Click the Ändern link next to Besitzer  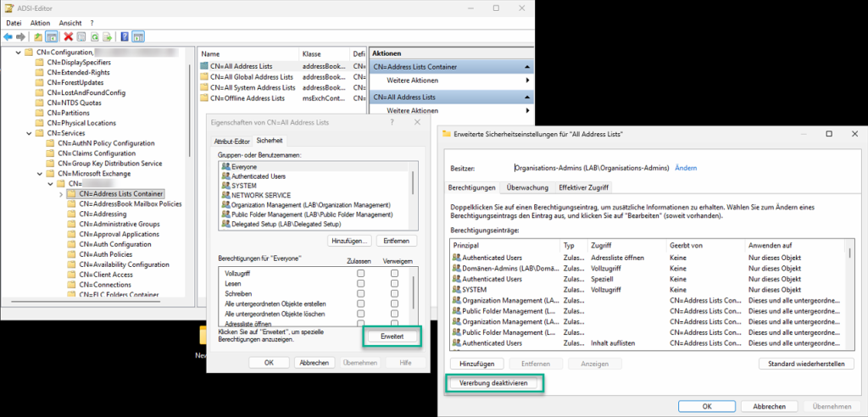[x=686, y=168]
